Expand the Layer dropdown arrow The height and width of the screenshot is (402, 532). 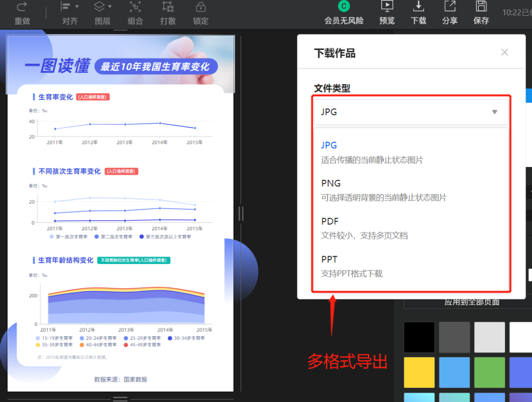(x=109, y=6)
